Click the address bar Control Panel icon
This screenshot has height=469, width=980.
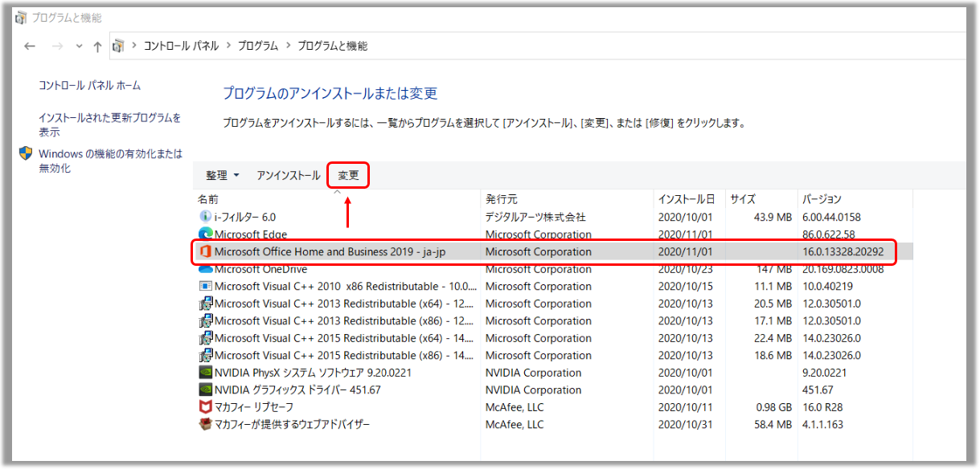coord(118,46)
